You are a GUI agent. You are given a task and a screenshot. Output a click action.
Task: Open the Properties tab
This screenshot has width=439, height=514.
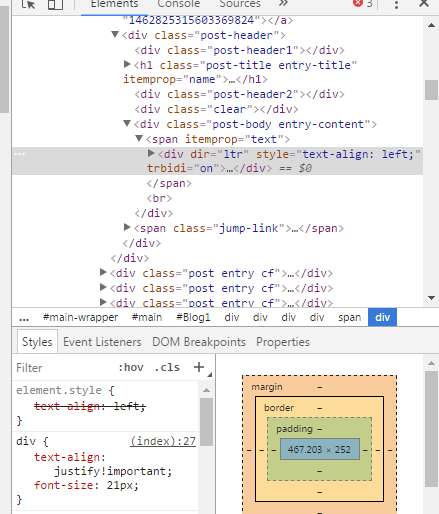pos(283,342)
